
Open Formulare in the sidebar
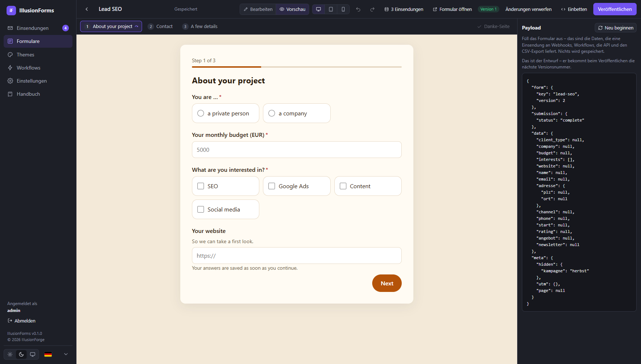38,41
